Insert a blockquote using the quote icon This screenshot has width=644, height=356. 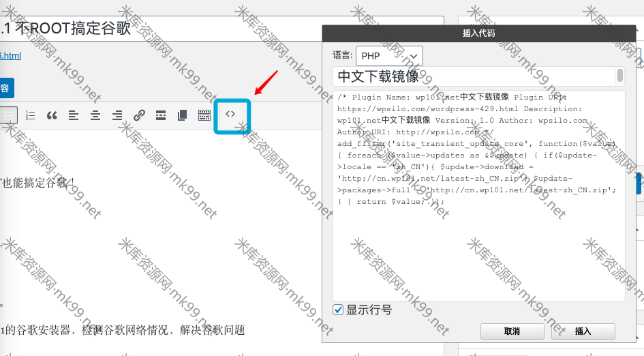[x=52, y=115]
